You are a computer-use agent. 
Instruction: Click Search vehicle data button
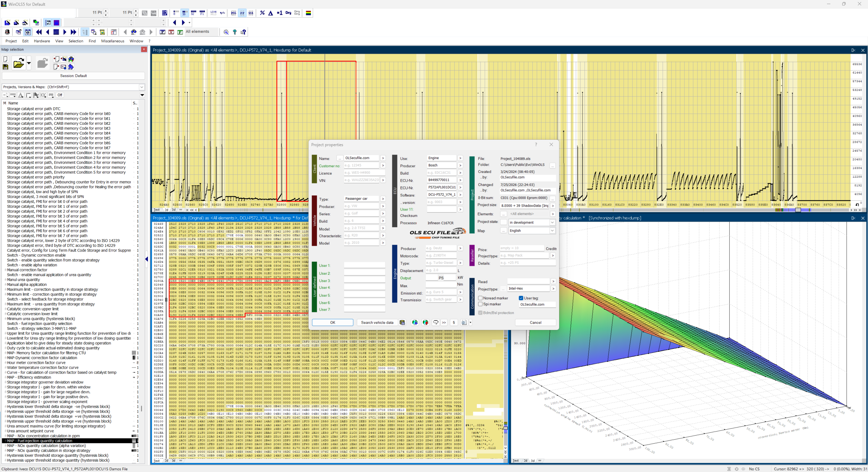(x=377, y=322)
